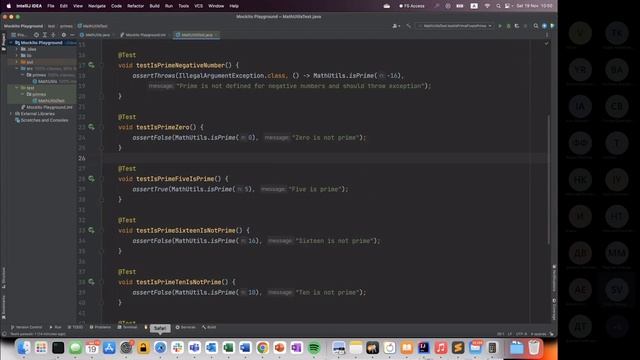The height and width of the screenshot is (360, 640).
Task: Open Spotify from the dock
Action: coord(314,348)
